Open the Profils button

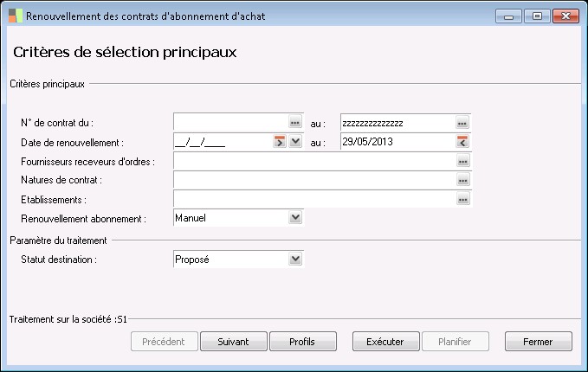[x=302, y=342]
